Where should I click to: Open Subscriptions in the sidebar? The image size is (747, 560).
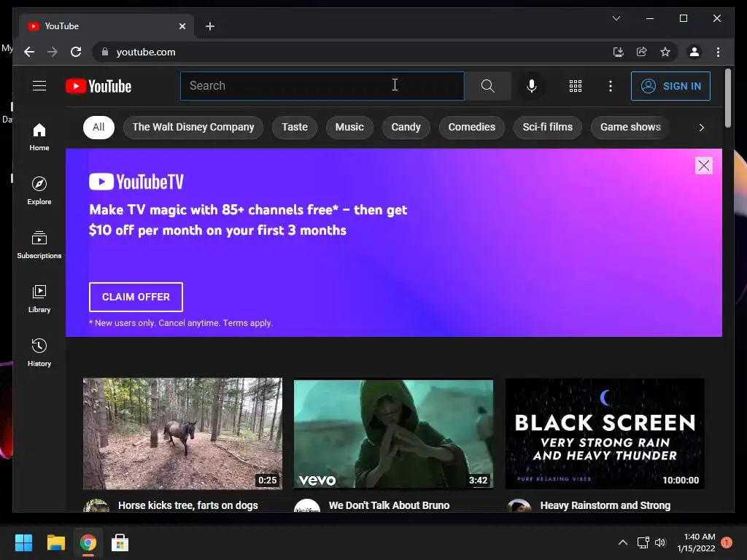[39, 245]
